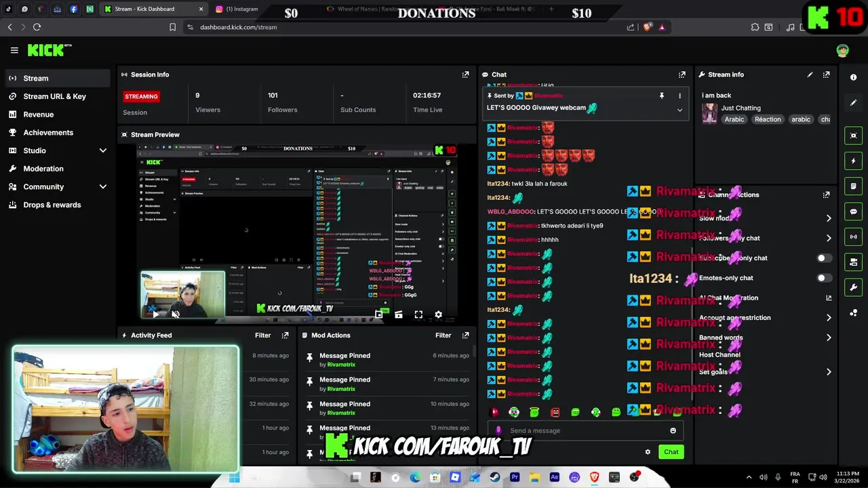The width and height of the screenshot is (868, 488).
Task: Click the capture-frame icon in right rail
Action: pyautogui.click(x=853, y=136)
